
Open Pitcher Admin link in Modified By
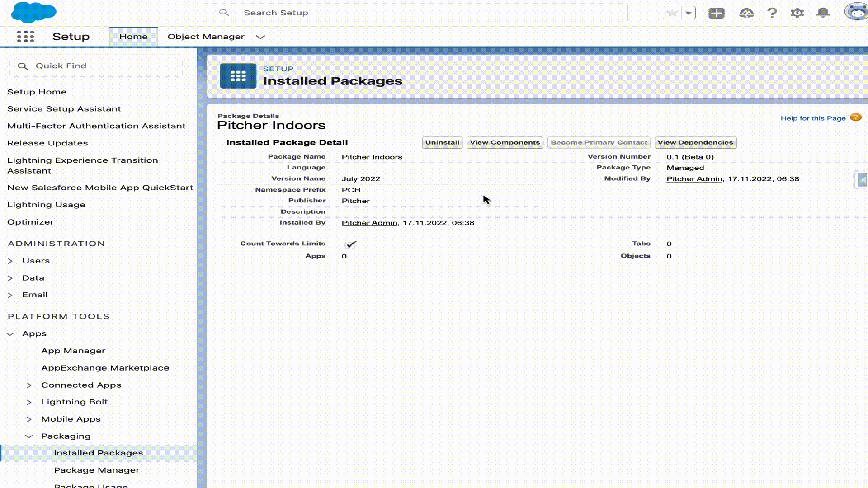[694, 179]
